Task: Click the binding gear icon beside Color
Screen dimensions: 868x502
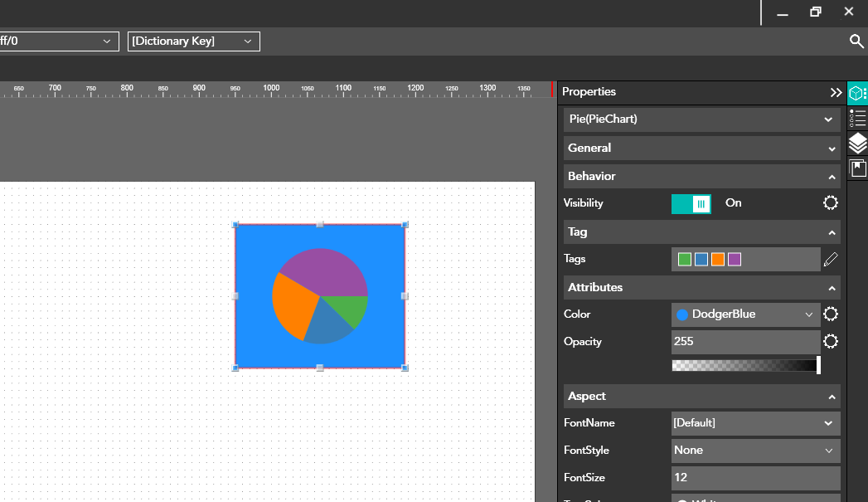Action: tap(830, 314)
